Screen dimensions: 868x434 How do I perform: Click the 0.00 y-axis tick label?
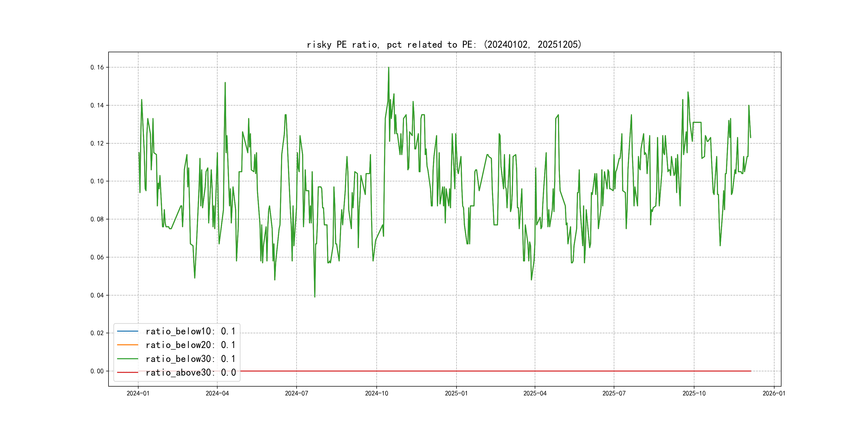[97, 371]
